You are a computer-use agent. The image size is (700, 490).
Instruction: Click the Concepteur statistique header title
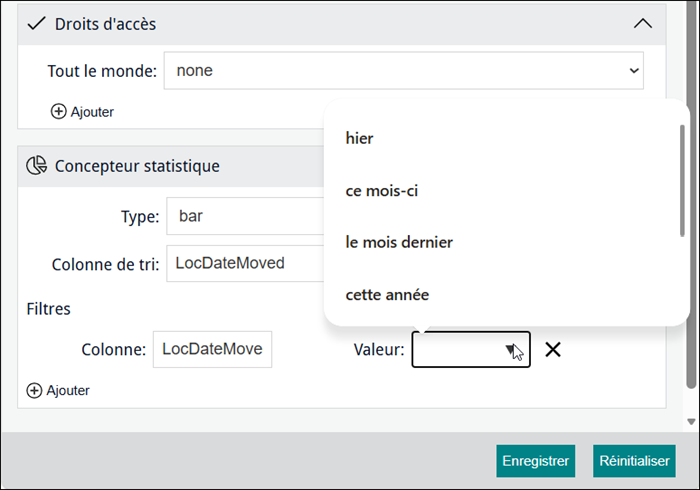pyautogui.click(x=137, y=166)
